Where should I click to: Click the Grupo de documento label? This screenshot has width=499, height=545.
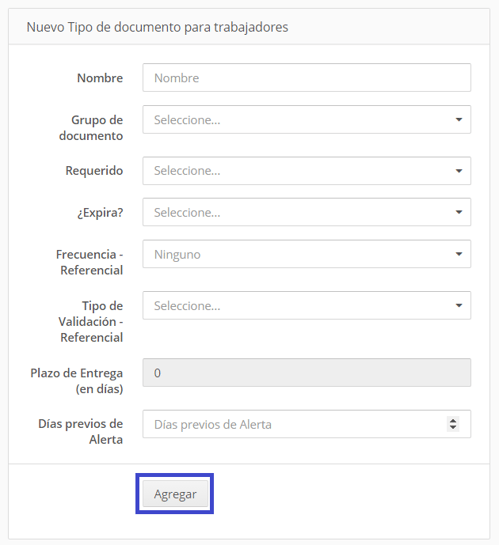click(91, 128)
